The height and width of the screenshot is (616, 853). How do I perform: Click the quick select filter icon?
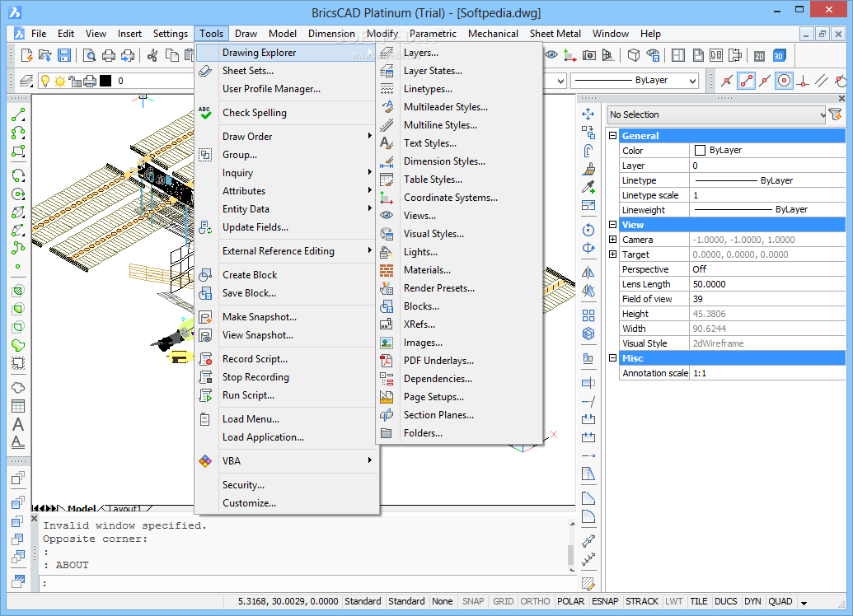click(x=835, y=114)
